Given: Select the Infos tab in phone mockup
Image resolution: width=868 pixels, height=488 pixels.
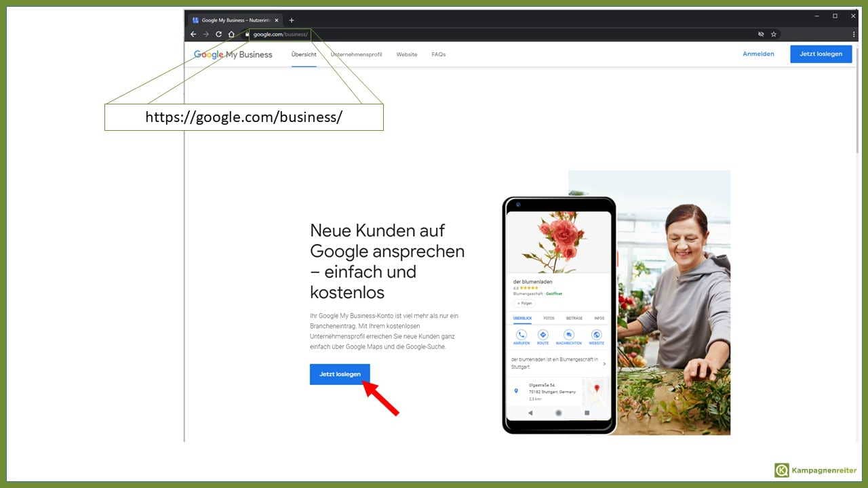Looking at the screenshot, I should 599,318.
